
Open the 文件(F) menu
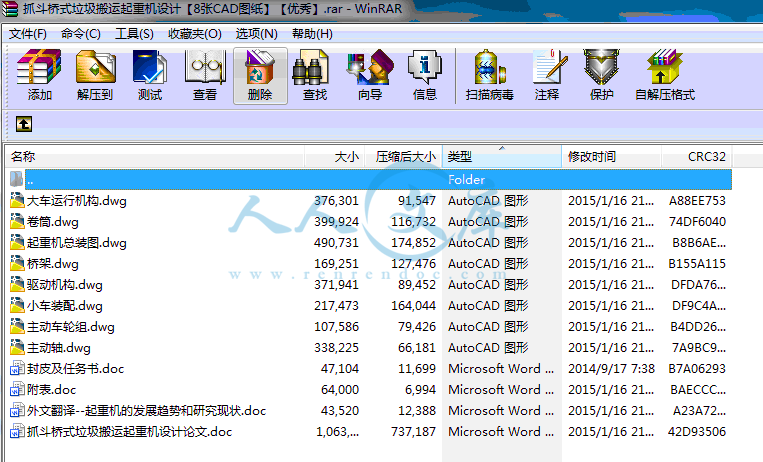(x=28, y=34)
